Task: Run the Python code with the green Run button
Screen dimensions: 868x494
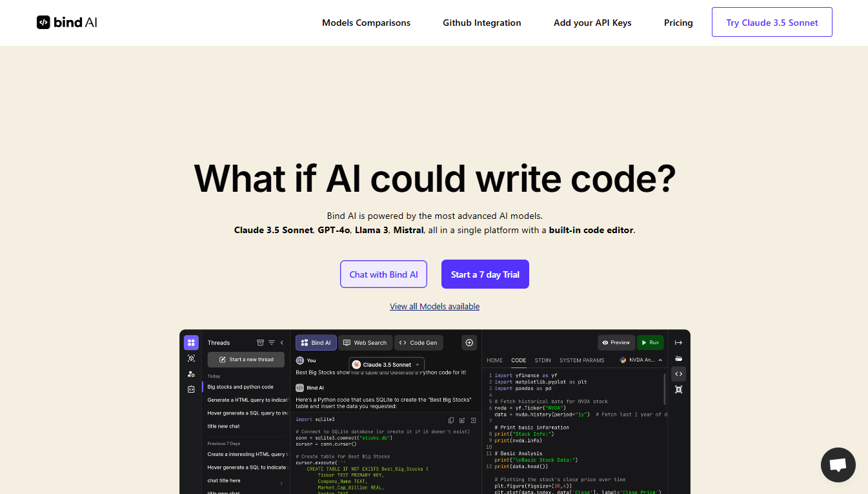Action: (650, 342)
